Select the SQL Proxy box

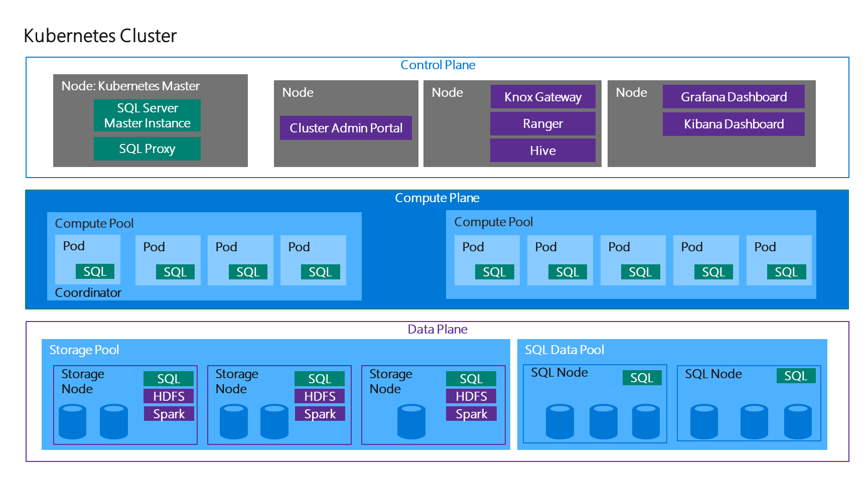coord(147,149)
